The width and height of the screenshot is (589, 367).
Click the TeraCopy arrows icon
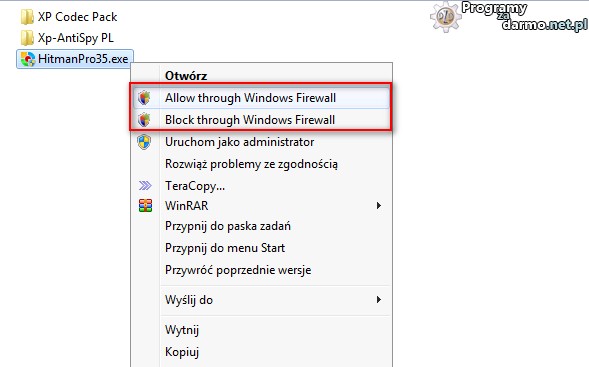(145, 186)
